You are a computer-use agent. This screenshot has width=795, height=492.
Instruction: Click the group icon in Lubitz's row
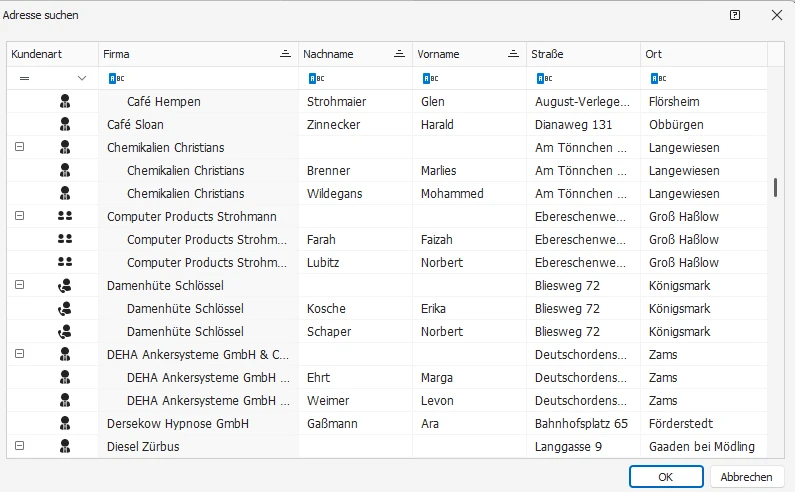[x=65, y=262]
